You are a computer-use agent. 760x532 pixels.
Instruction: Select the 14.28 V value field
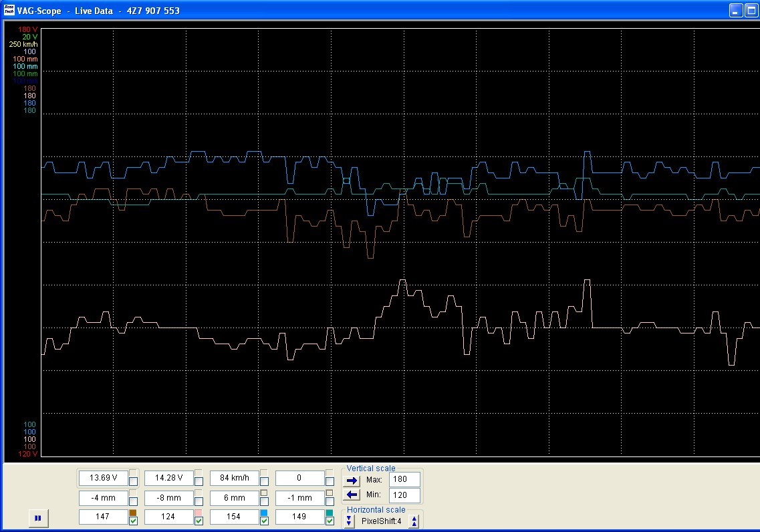pyautogui.click(x=168, y=478)
